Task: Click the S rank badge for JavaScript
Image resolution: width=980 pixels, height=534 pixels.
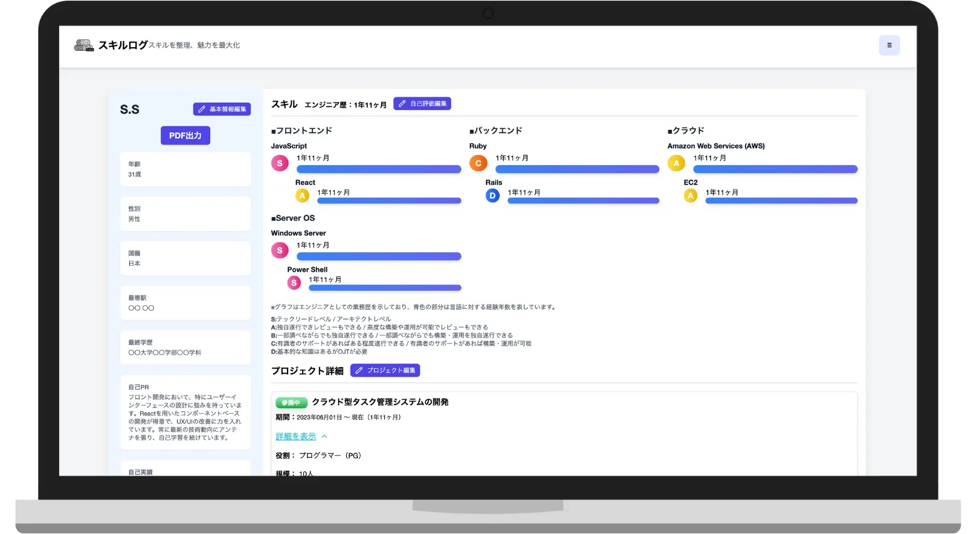Action: [x=280, y=163]
